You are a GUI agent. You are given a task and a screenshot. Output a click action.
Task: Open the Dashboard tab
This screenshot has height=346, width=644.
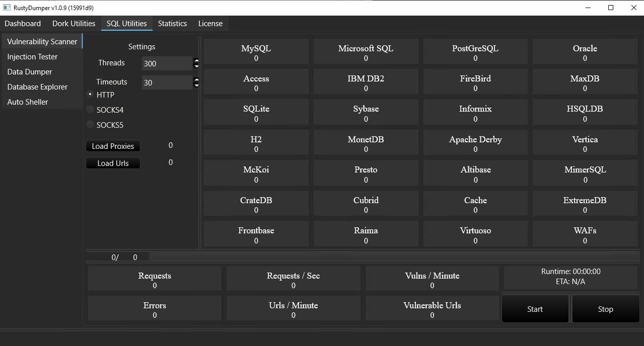pos(23,24)
